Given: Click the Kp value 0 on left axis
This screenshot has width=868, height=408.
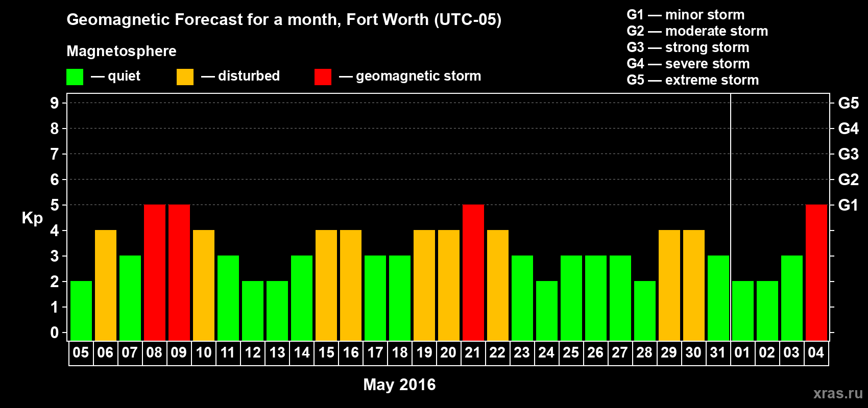Looking at the screenshot, I should click(x=55, y=333).
